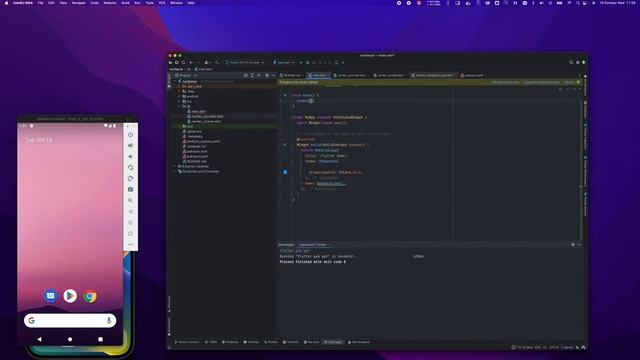Open Messages panel settings gear

pos(573,244)
